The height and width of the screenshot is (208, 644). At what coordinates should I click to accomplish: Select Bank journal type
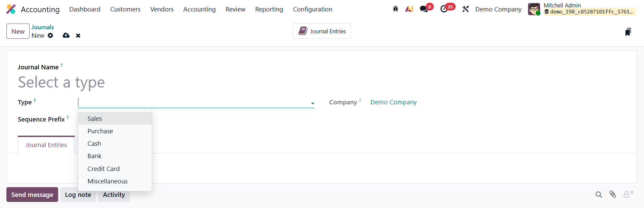pyautogui.click(x=115, y=156)
